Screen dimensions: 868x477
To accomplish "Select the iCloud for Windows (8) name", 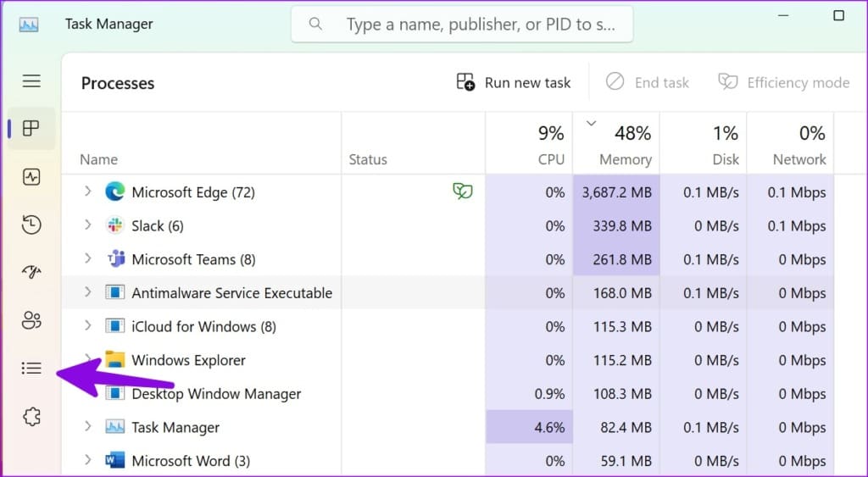I will pos(203,326).
